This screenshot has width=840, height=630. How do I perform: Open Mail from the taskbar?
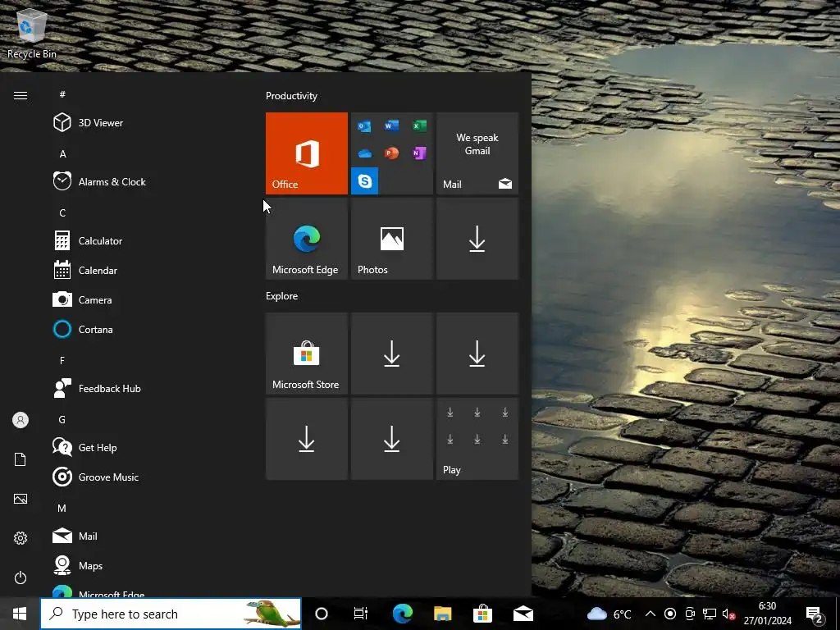523,614
